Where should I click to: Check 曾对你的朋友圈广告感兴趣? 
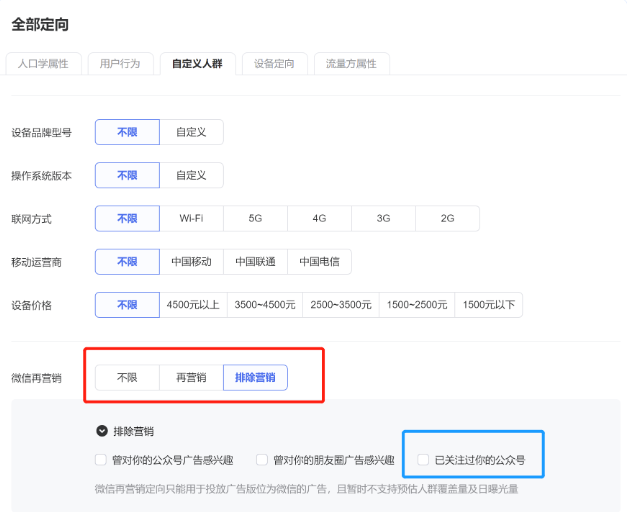click(262, 460)
